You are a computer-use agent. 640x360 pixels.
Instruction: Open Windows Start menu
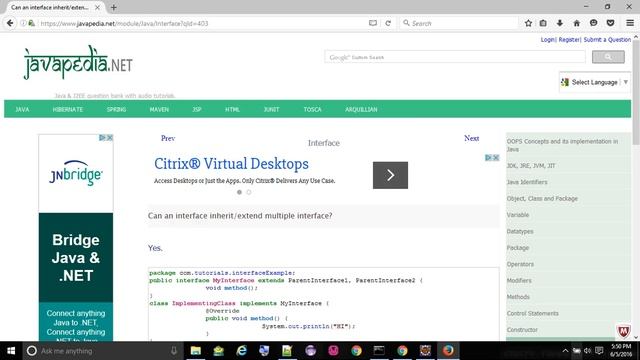11,351
